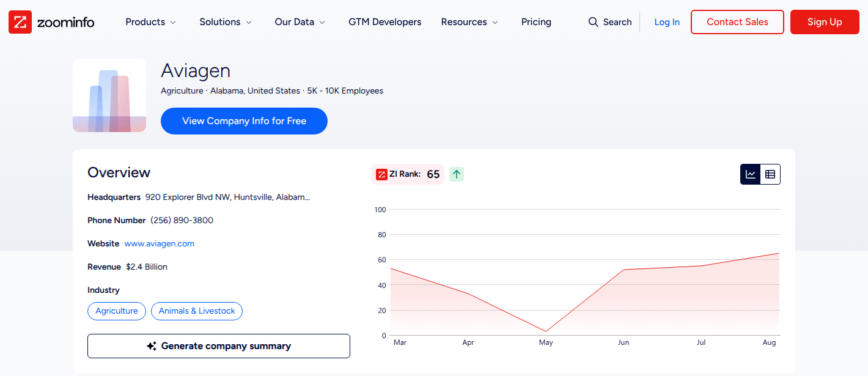
Task: Click the search magnifier icon
Action: pos(593,22)
